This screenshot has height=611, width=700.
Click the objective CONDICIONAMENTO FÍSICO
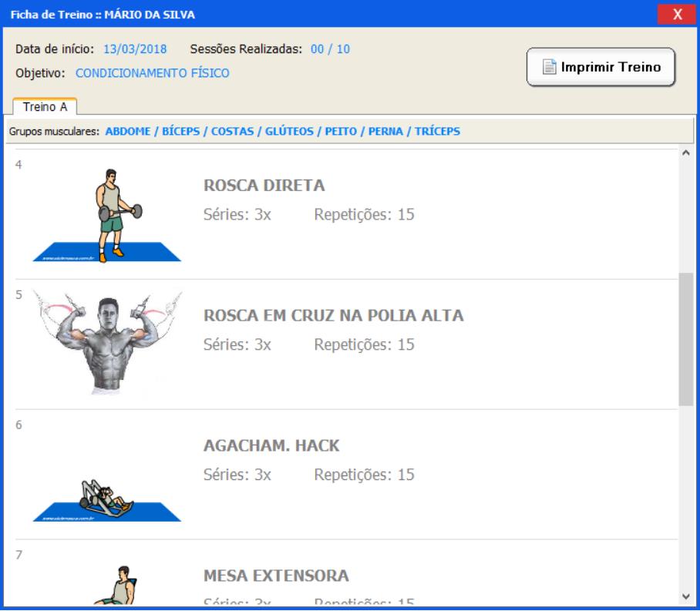(x=152, y=73)
